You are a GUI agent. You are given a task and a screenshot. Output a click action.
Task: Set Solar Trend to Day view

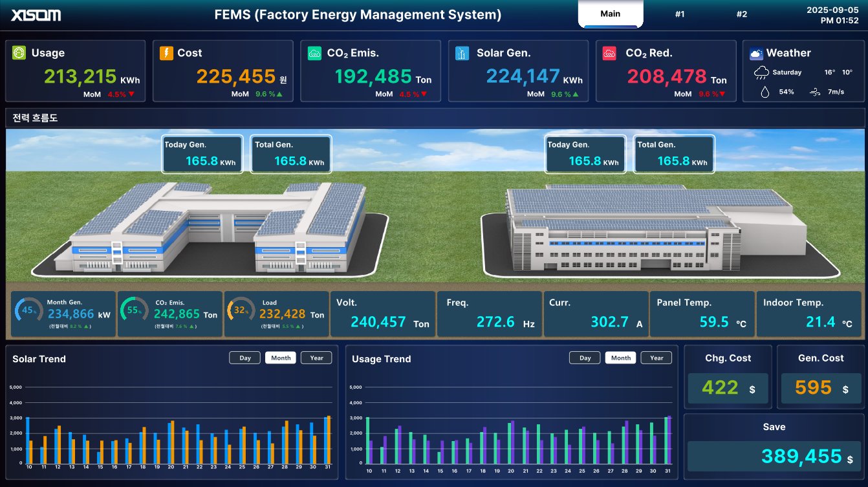click(244, 358)
